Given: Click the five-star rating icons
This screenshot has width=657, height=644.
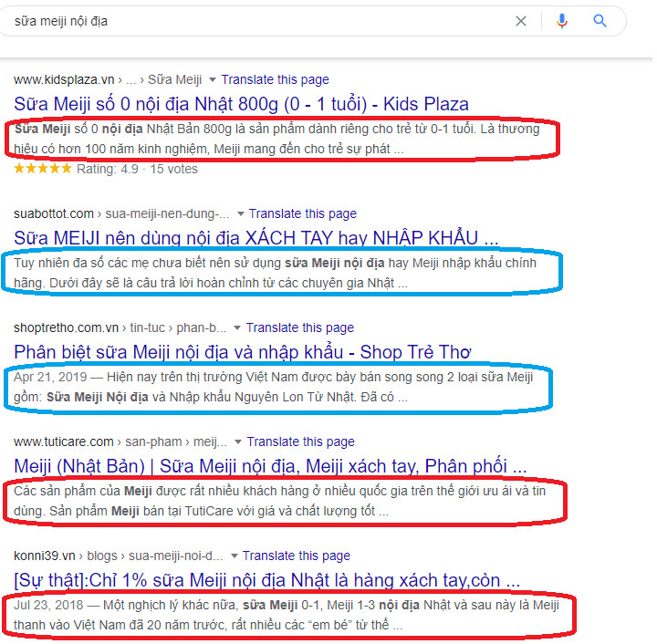Looking at the screenshot, I should click(43, 169).
